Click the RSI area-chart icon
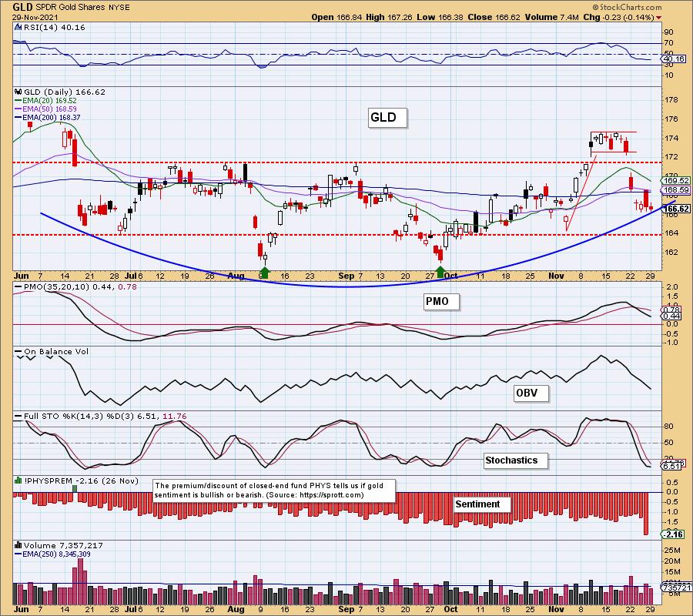693x616 pixels. click(18, 28)
